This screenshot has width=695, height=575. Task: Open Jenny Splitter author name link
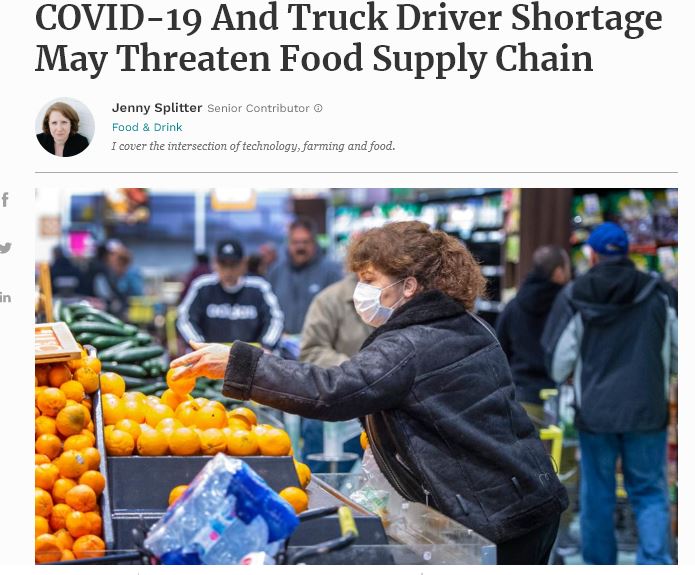click(157, 108)
